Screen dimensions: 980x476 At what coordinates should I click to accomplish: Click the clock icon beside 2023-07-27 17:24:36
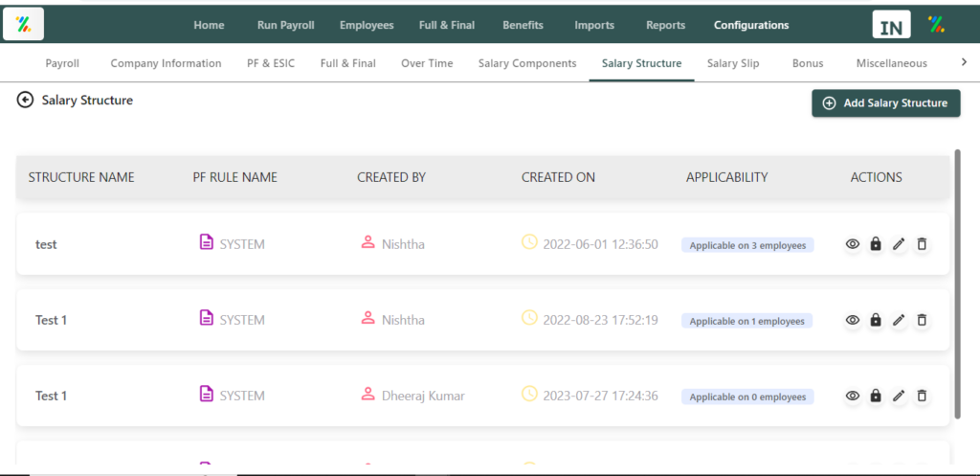[x=529, y=394]
